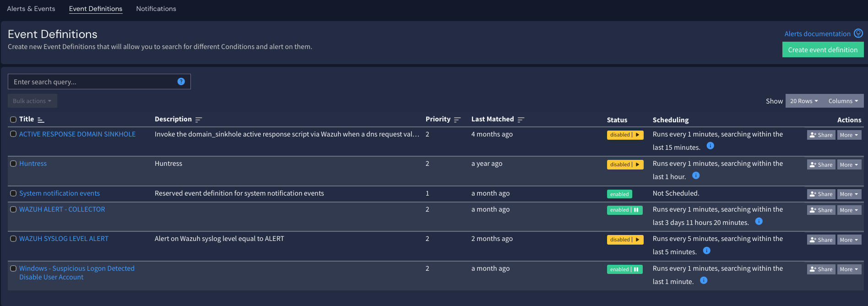Open More actions for WAZUH SYSLOG LEVEL ALERT

coord(849,239)
